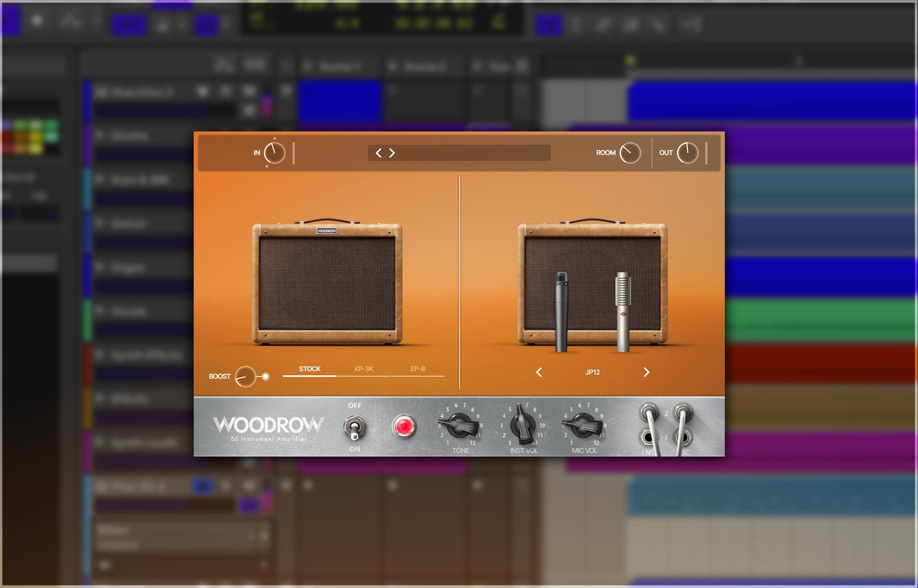Viewport: 918px width, 588px height.
Task: Switch to the EP-III tab
Action: click(418, 369)
